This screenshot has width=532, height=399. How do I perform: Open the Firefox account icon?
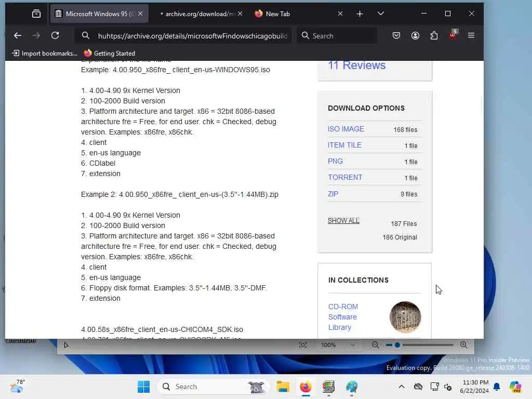tap(415, 35)
